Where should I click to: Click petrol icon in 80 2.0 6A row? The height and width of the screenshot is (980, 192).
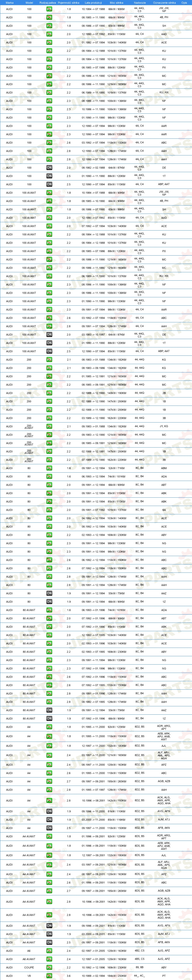[49, 510]
